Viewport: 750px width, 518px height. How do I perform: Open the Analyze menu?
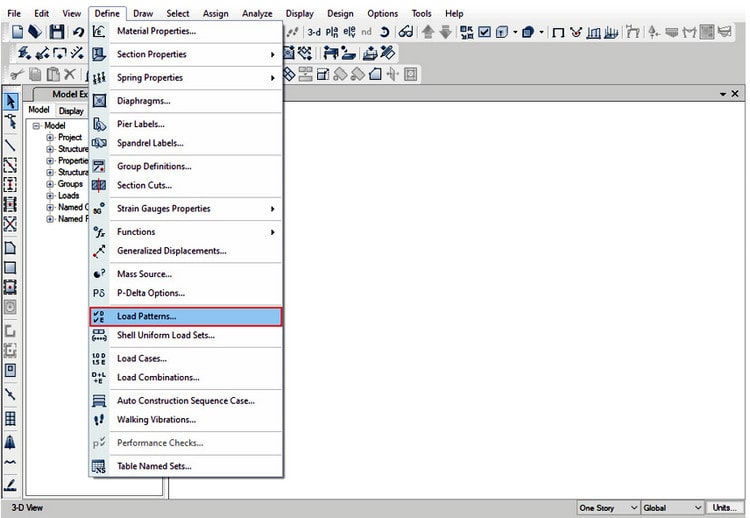(257, 13)
